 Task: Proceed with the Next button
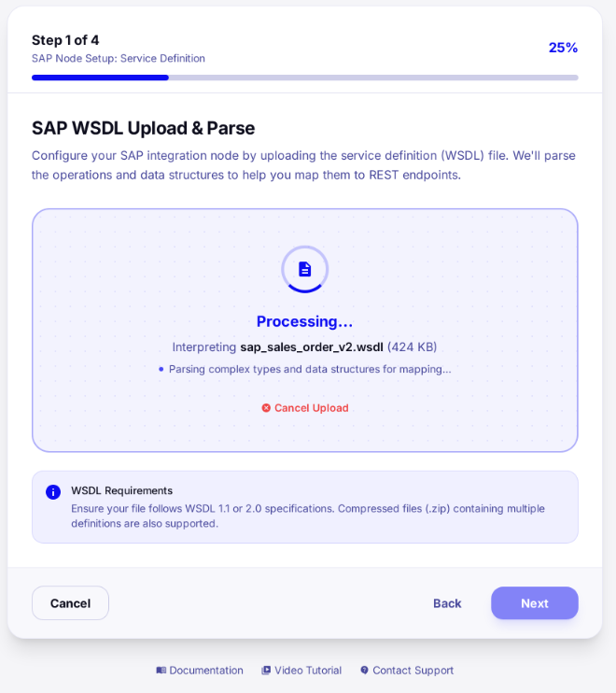tap(534, 603)
